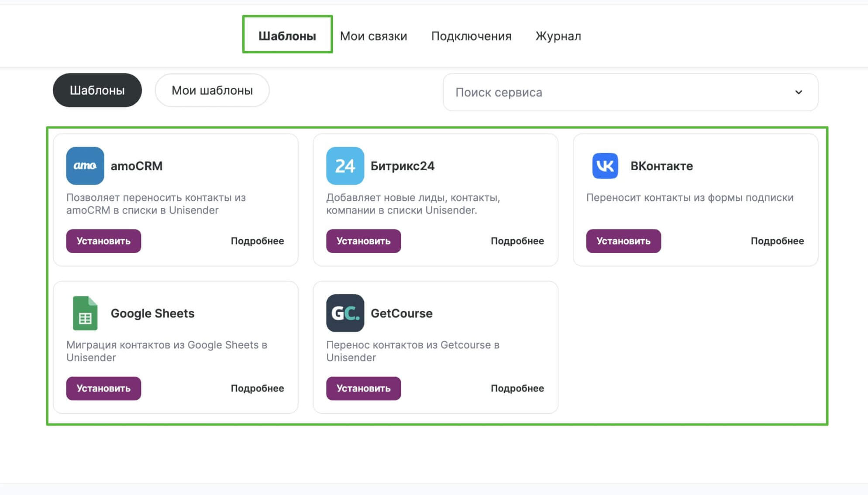The width and height of the screenshot is (868, 495).
Task: Click the Google Sheets logo icon
Action: click(85, 313)
